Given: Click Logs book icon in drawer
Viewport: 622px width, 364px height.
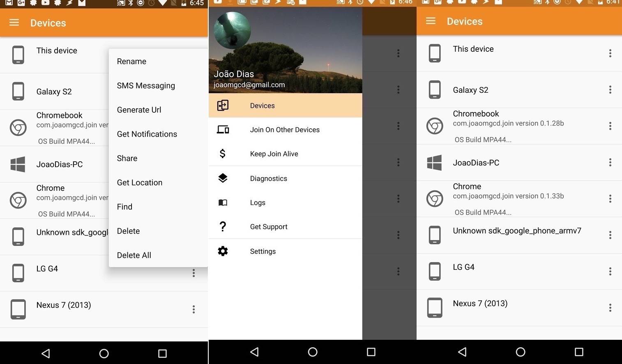Looking at the screenshot, I should coord(223,202).
